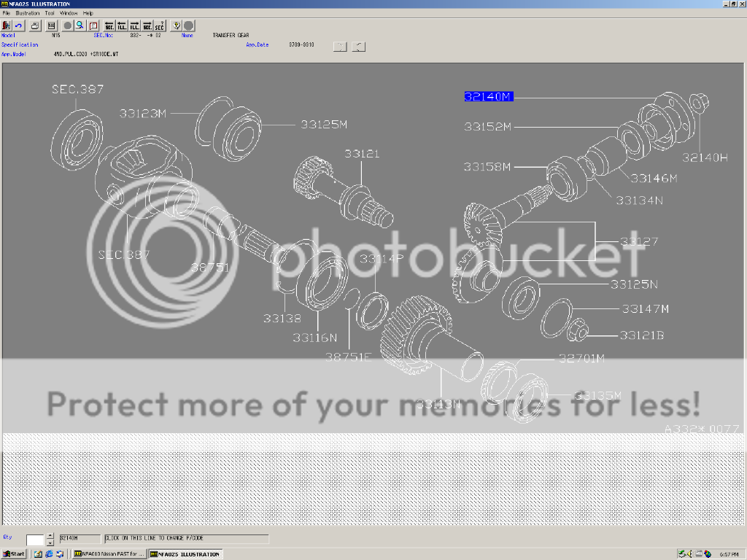Open the Illustration menu
The image size is (747, 560).
[x=28, y=13]
